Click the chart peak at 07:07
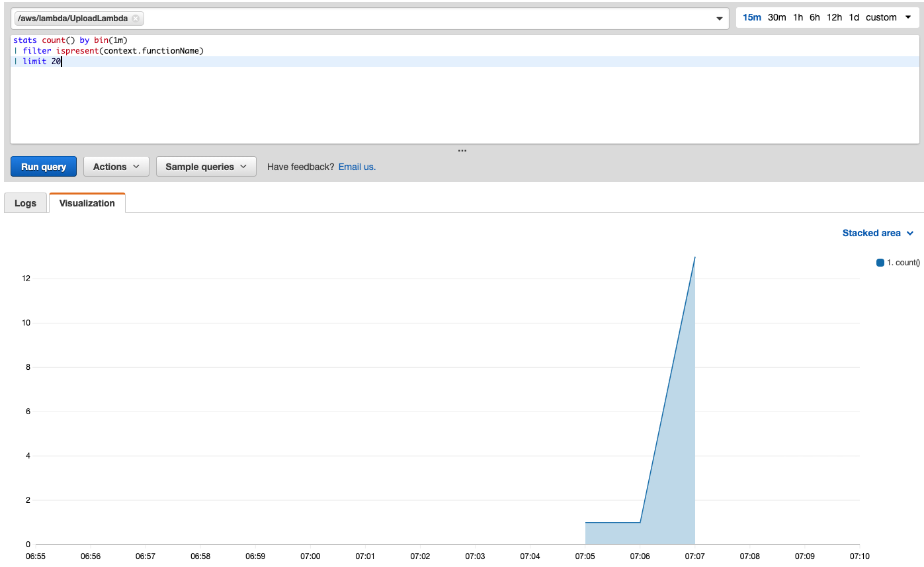The width and height of the screenshot is (924, 567). tap(694, 257)
